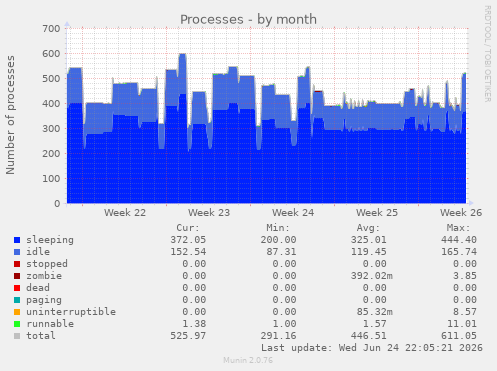
Task: Click the 'Week 26' axis label
Action: click(x=461, y=213)
